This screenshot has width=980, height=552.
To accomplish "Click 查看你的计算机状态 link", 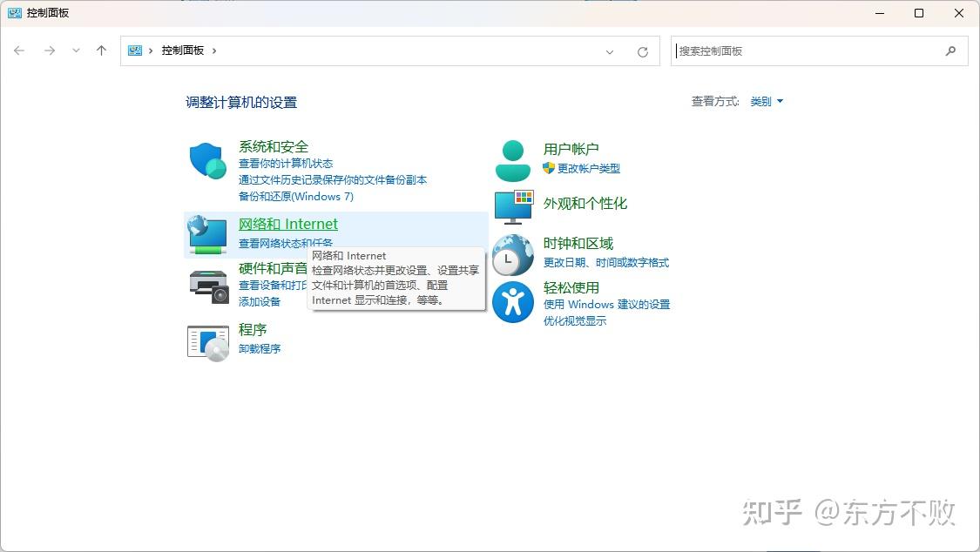I will click(x=286, y=164).
